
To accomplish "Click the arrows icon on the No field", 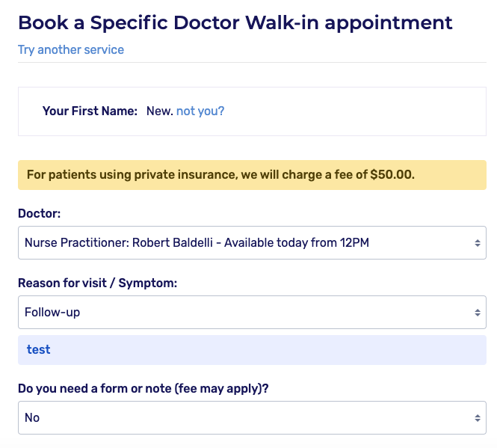I will tap(477, 417).
